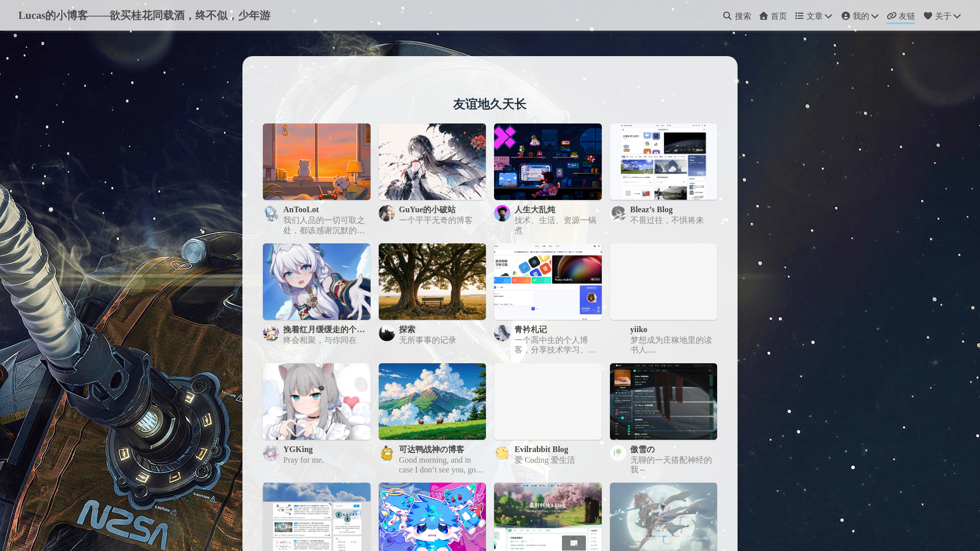Click the home house icon
Screen dimensions: 980x551
pos(764,16)
